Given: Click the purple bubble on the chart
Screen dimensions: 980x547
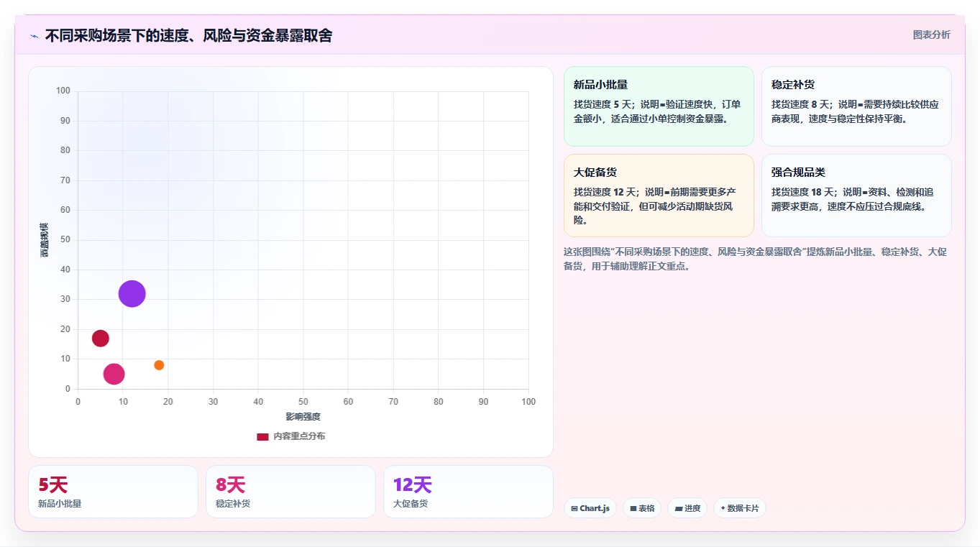Looking at the screenshot, I should click(x=132, y=293).
